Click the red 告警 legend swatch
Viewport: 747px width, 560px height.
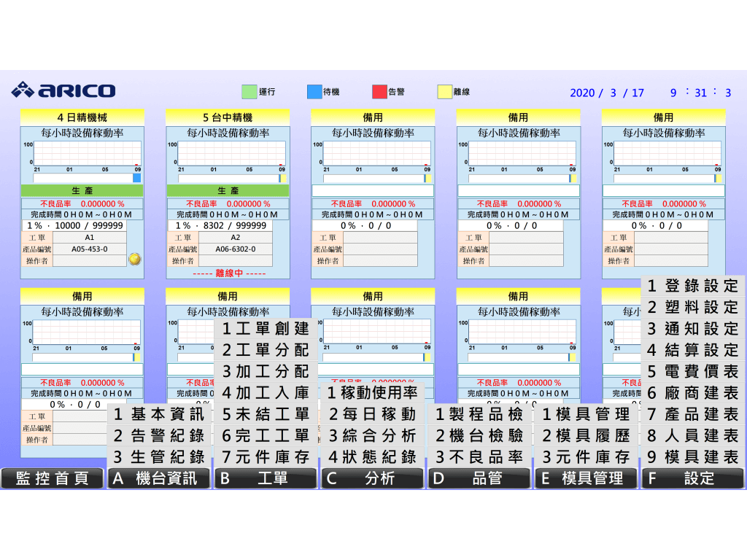[x=379, y=92]
